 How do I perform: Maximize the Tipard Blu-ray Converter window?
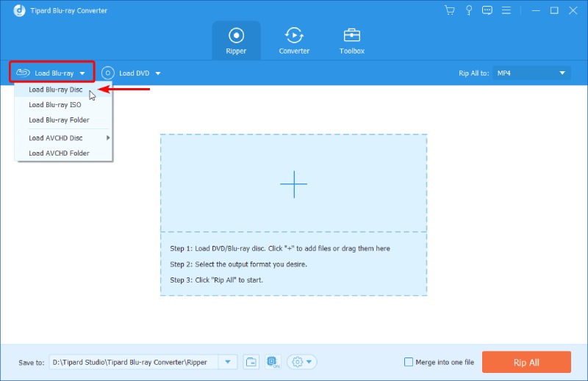point(554,10)
